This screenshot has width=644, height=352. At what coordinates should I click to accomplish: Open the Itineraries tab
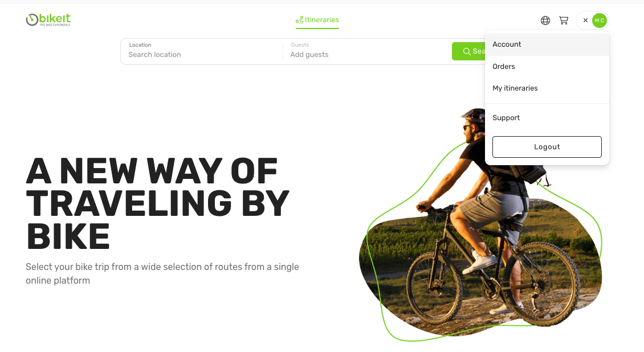pyautogui.click(x=317, y=20)
